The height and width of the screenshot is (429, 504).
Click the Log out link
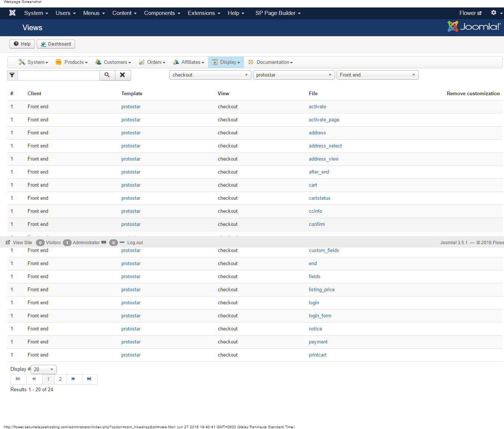[x=135, y=243]
